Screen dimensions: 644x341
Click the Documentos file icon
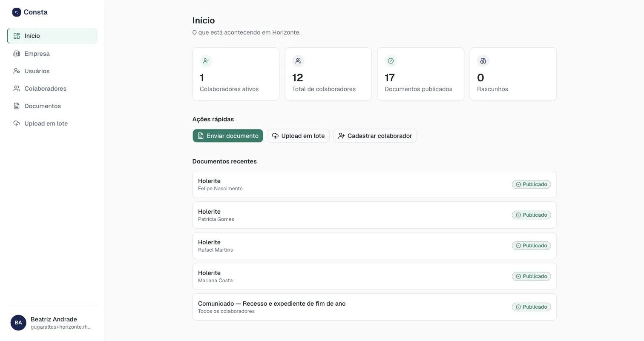coord(17,106)
